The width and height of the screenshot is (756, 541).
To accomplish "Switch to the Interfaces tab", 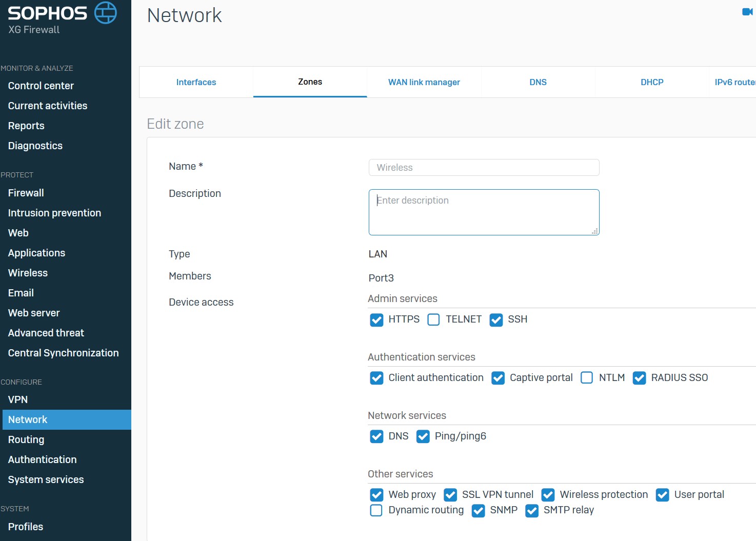I will tap(196, 82).
